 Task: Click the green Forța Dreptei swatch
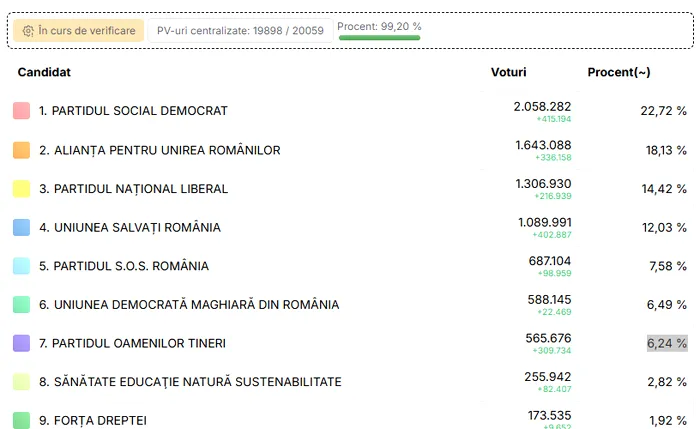pyautogui.click(x=21, y=420)
